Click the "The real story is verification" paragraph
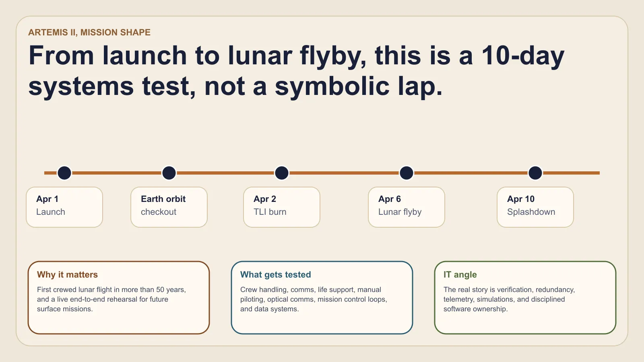 pos(509,299)
